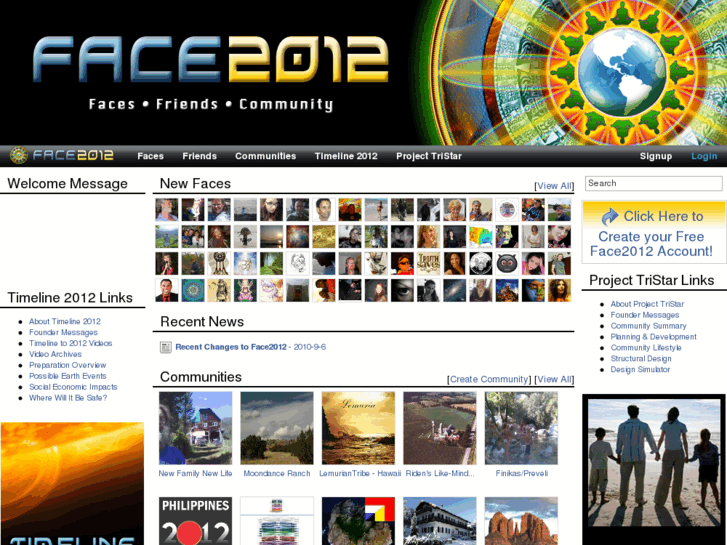Viewport: 727px width, 545px height.
Task: Click the Face2012 logo in navigation bar
Action: (x=62, y=155)
